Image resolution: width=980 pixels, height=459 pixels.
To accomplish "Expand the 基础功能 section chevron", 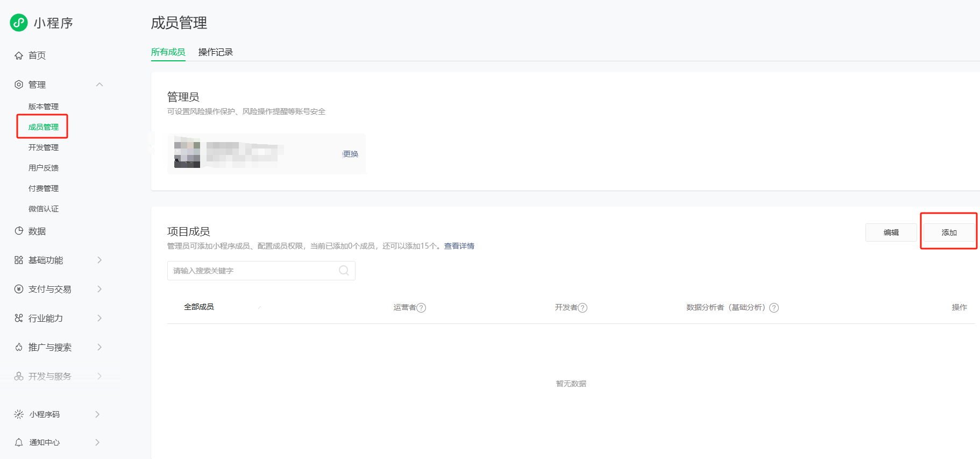I will tap(100, 260).
